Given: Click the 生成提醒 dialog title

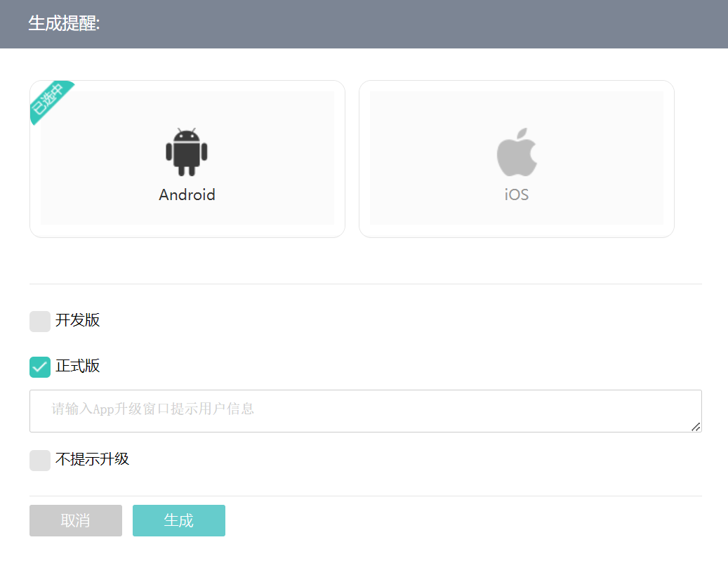Looking at the screenshot, I should [x=64, y=23].
